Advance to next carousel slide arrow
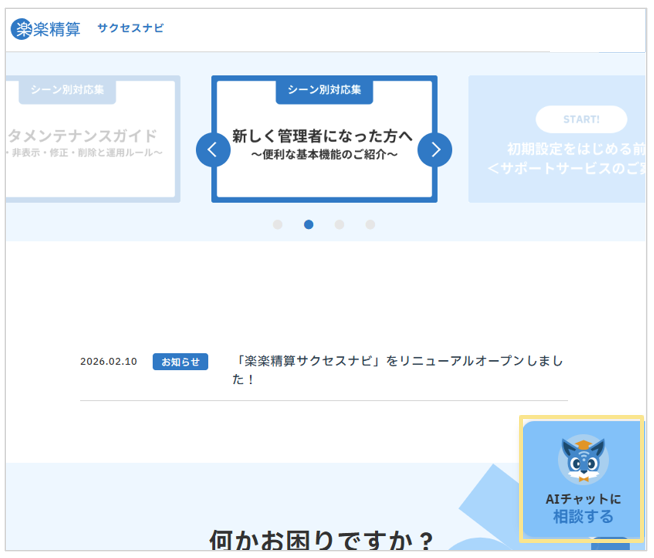This screenshot has width=654, height=558. tap(435, 150)
